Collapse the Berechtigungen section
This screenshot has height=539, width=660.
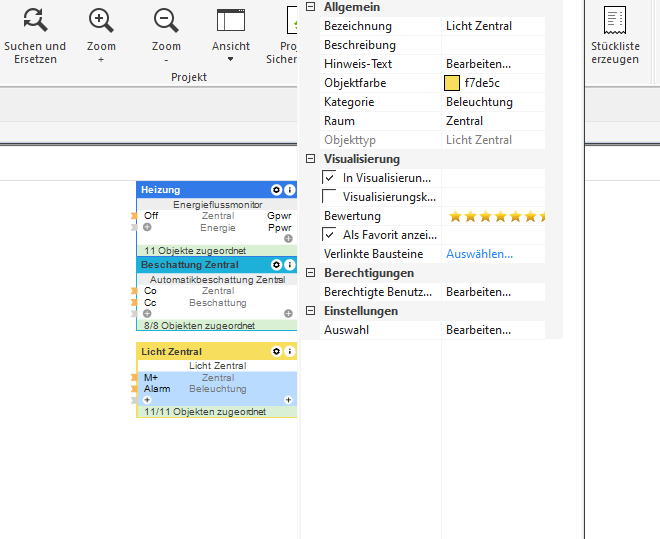coord(310,273)
